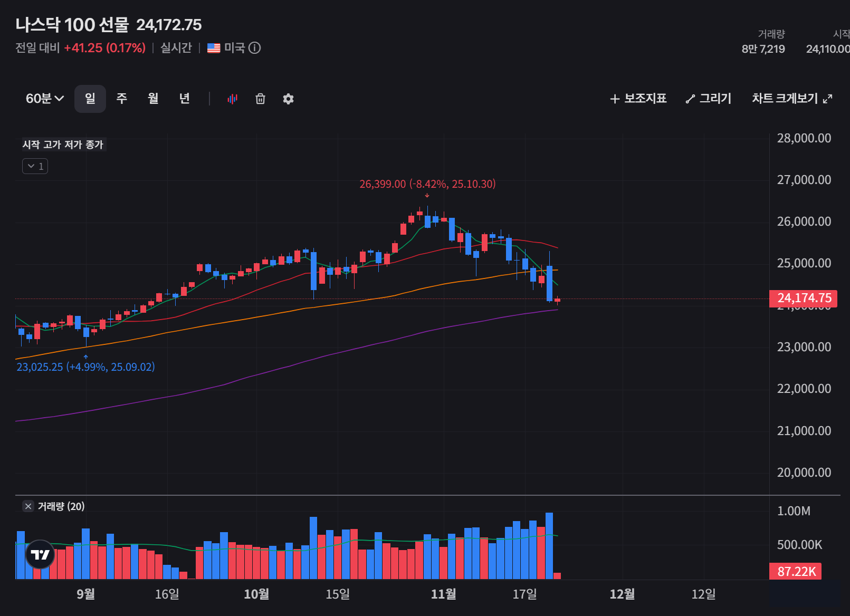This screenshot has height=616, width=850.
Task: Click the 전일 대비 label
Action: pyautogui.click(x=37, y=48)
